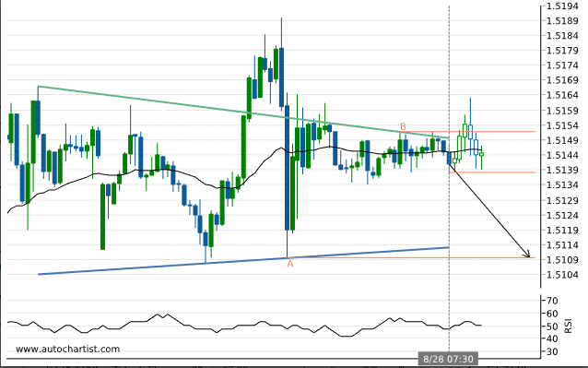The width and height of the screenshot is (588, 368).
Task: Click the 1.5124 price axis label
Action: (x=562, y=216)
